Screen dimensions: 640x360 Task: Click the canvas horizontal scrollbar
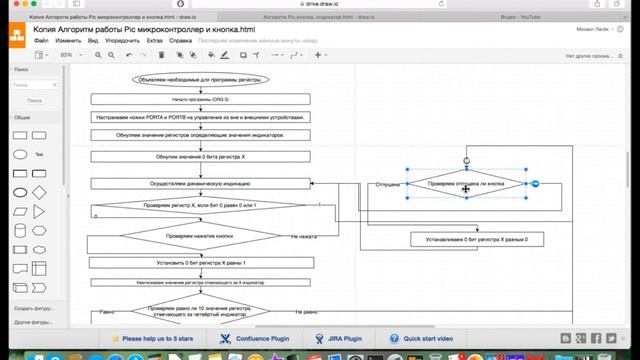345,327
